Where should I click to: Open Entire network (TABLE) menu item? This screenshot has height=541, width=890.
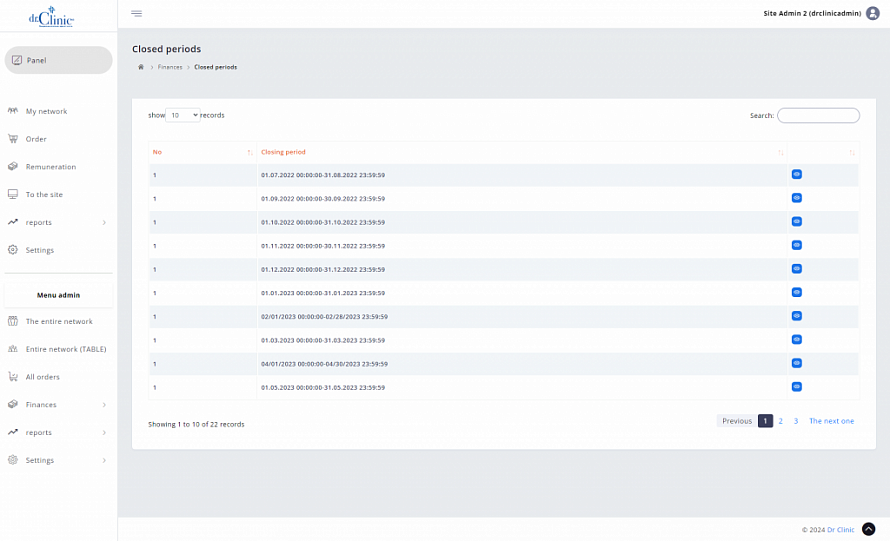coord(65,349)
